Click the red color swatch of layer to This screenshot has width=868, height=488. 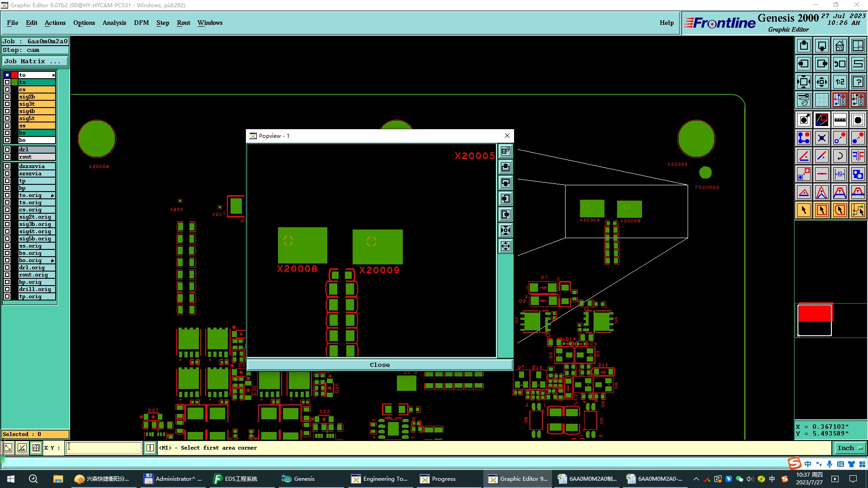(x=14, y=75)
